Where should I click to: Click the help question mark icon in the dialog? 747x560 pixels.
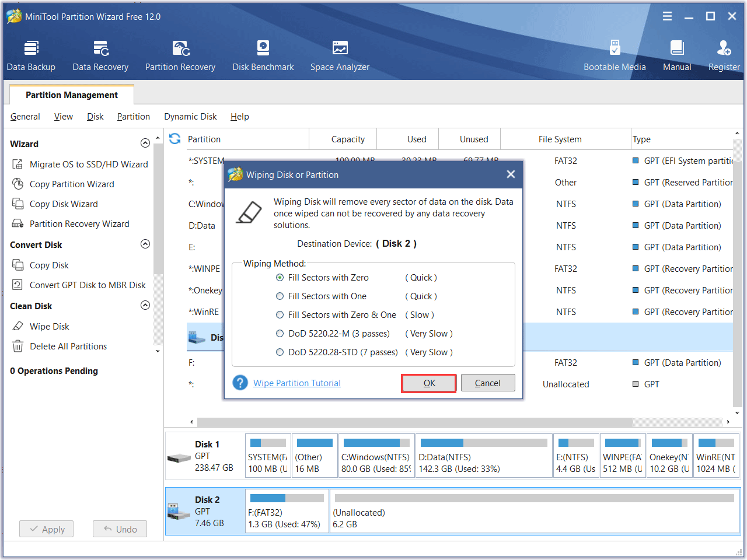(x=240, y=383)
